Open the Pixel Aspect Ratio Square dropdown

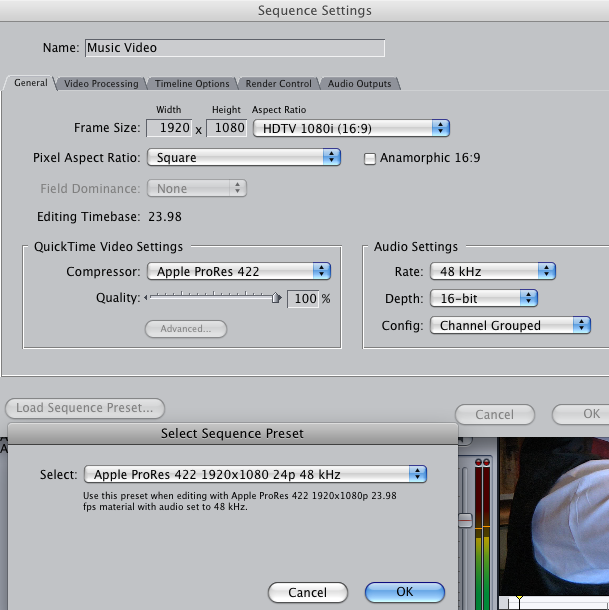pos(244,157)
